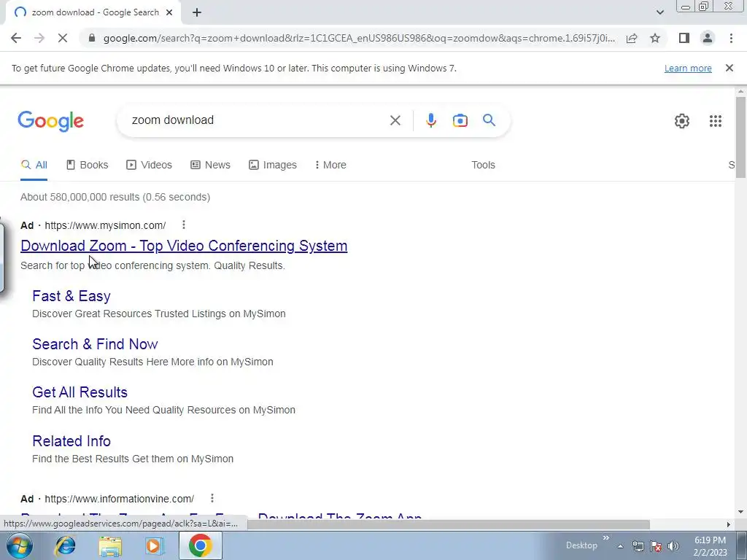This screenshot has width=747, height=560.
Task: Submit search with magnifier icon
Action: coord(489,120)
